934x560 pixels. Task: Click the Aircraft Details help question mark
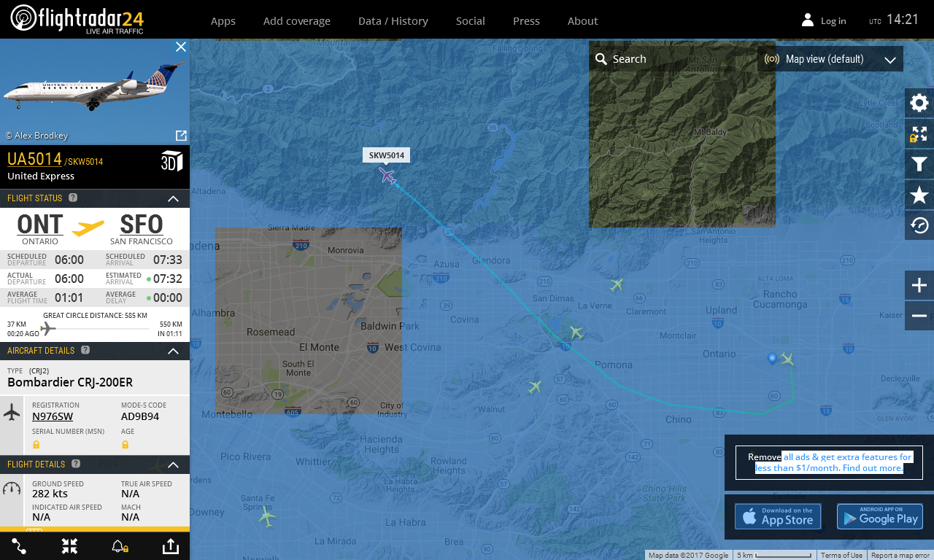click(85, 350)
